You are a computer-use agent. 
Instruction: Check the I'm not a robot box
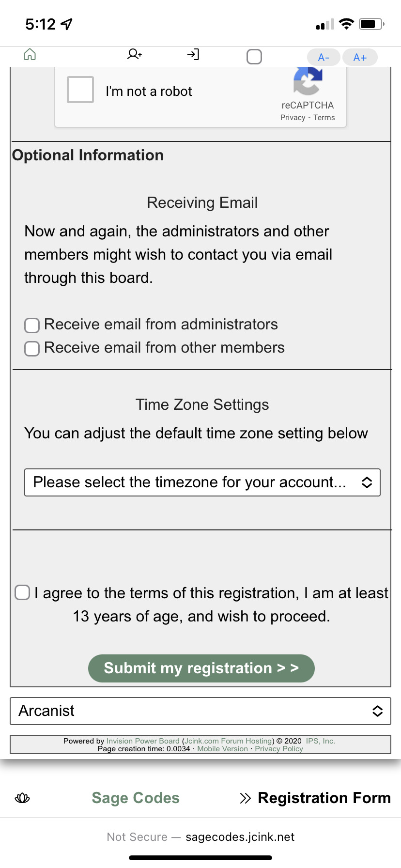80,90
